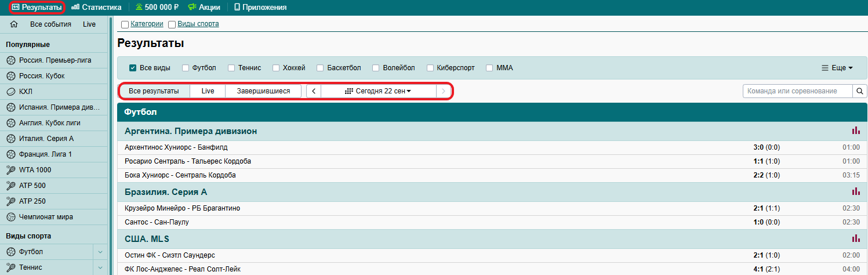This screenshot has height=275, width=868.
Task: Click the search magnifier button
Action: point(860,91)
